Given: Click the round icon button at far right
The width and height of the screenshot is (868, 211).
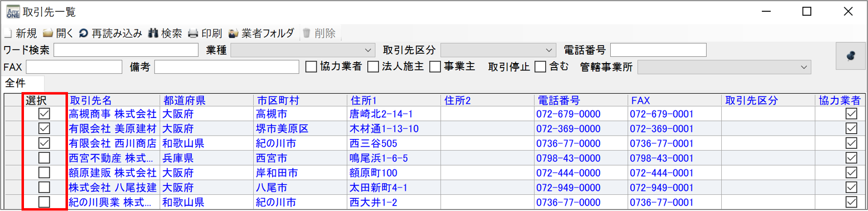Looking at the screenshot, I should point(850,56).
